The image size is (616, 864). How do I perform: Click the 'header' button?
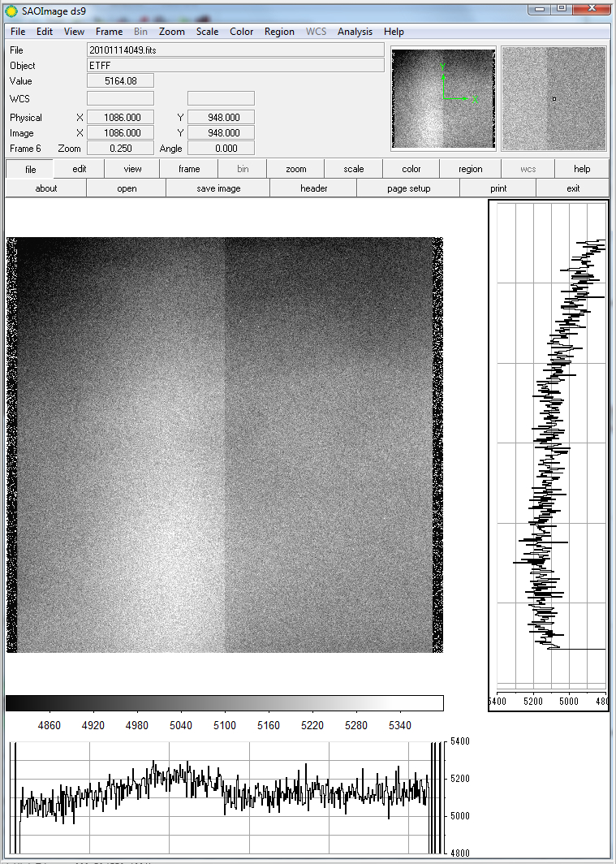tap(314, 188)
